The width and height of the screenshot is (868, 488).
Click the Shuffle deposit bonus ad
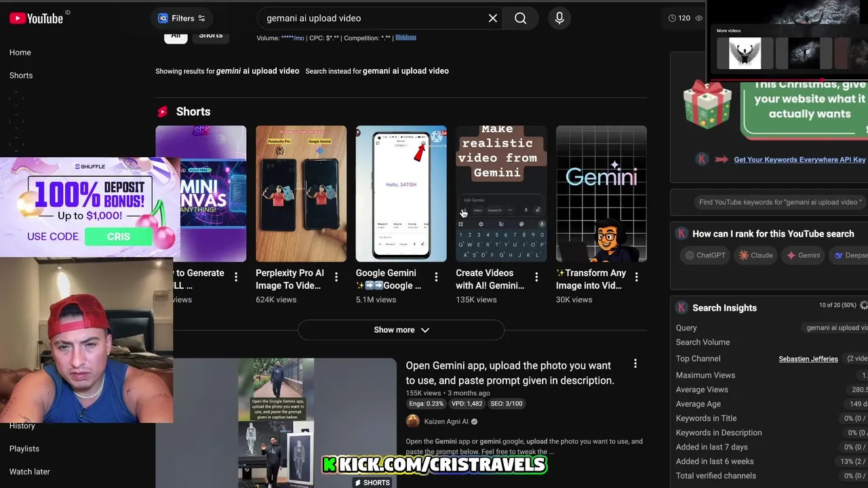point(91,207)
